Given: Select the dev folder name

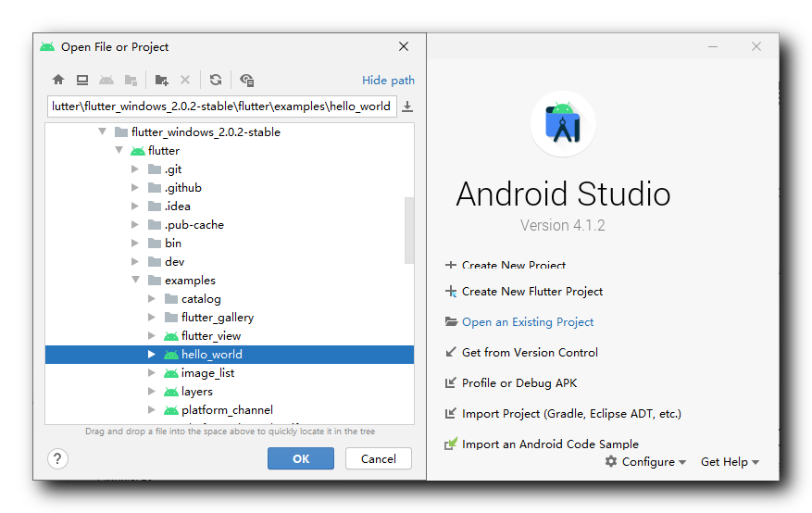Looking at the screenshot, I should coord(174,262).
